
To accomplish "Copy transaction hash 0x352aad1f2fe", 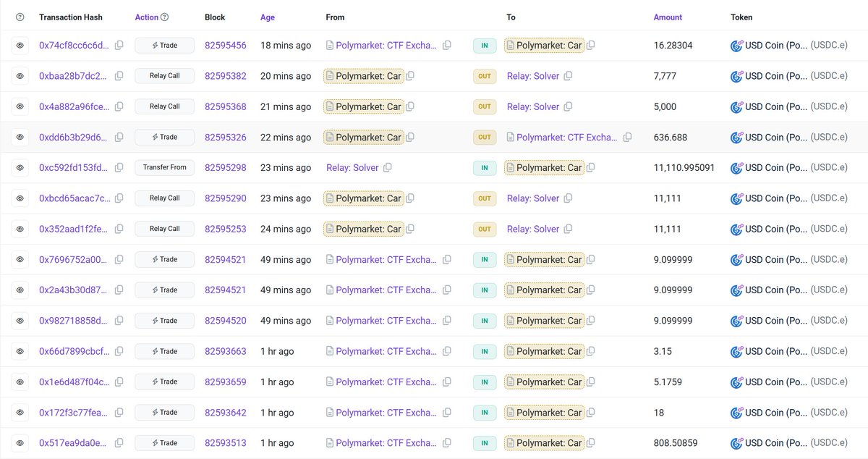I will [119, 229].
